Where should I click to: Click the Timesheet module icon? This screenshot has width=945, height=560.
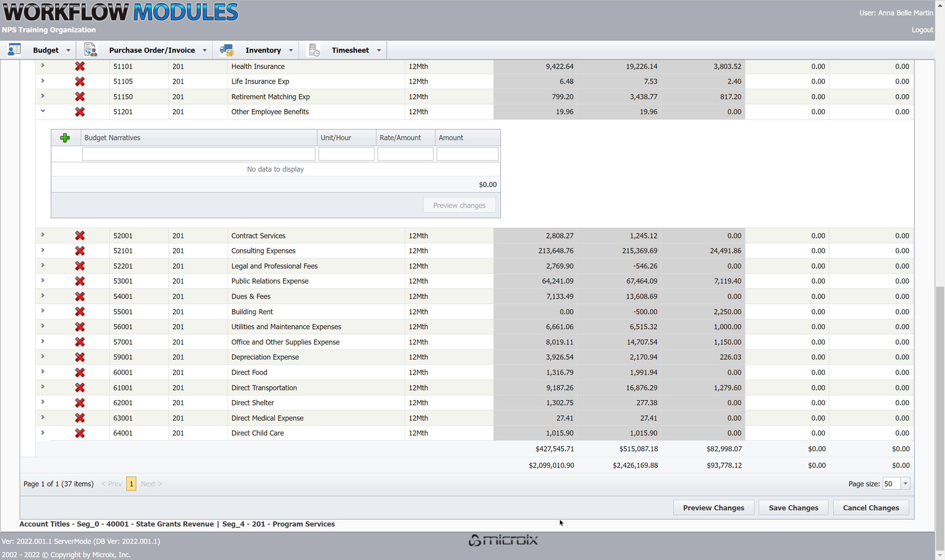click(x=314, y=50)
